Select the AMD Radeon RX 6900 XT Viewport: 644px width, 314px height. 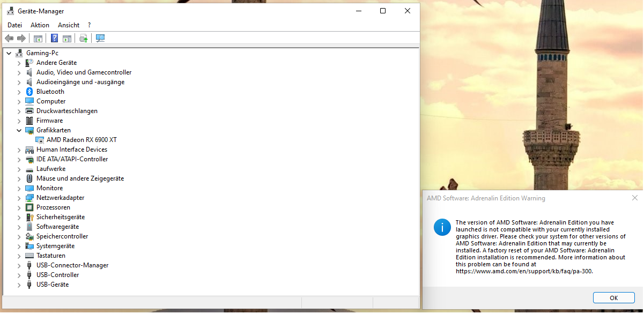[x=81, y=139]
